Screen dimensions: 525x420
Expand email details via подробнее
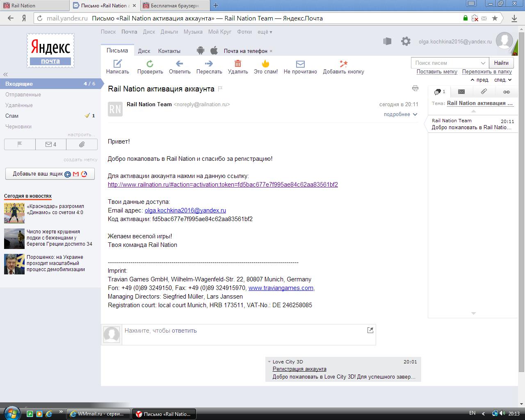[400, 114]
